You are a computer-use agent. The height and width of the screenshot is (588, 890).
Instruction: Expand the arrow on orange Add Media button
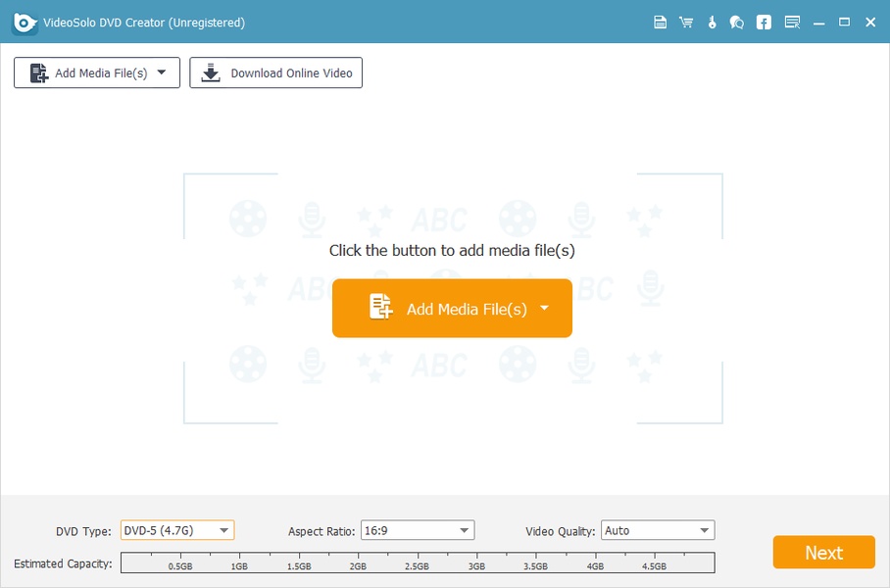tap(544, 308)
